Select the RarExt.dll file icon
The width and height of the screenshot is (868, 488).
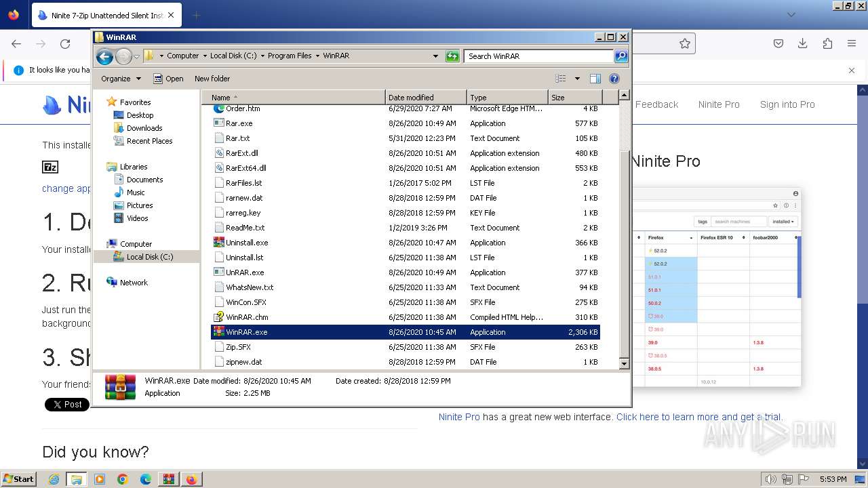click(218, 153)
